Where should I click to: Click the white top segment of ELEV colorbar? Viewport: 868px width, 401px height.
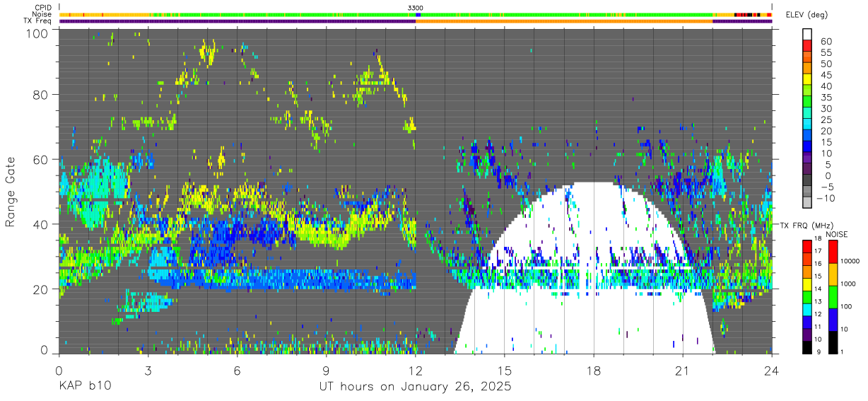tap(807, 35)
